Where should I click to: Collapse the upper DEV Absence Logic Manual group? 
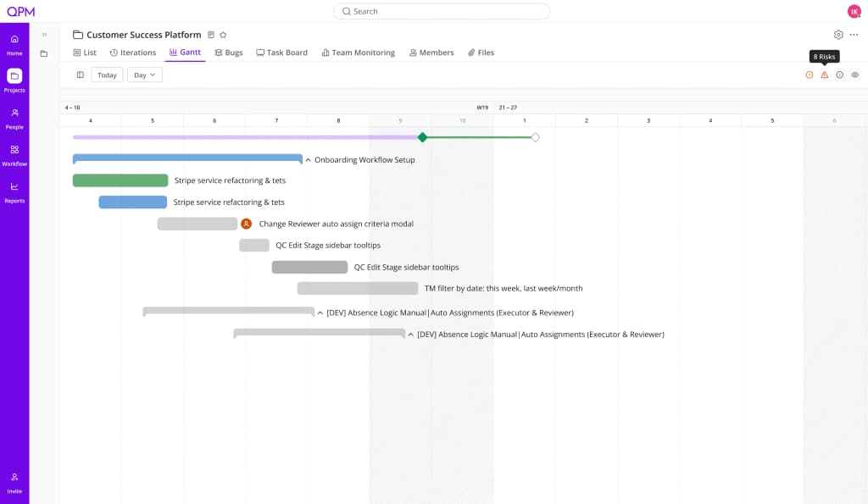pyautogui.click(x=320, y=313)
